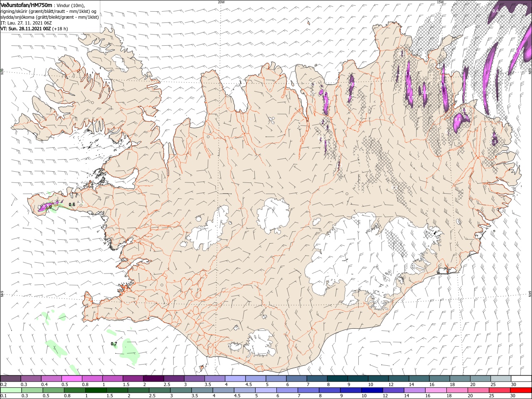Pick the light pink 16 swatch in lower legend
This screenshot has height=399, width=532.
pos(436,390)
